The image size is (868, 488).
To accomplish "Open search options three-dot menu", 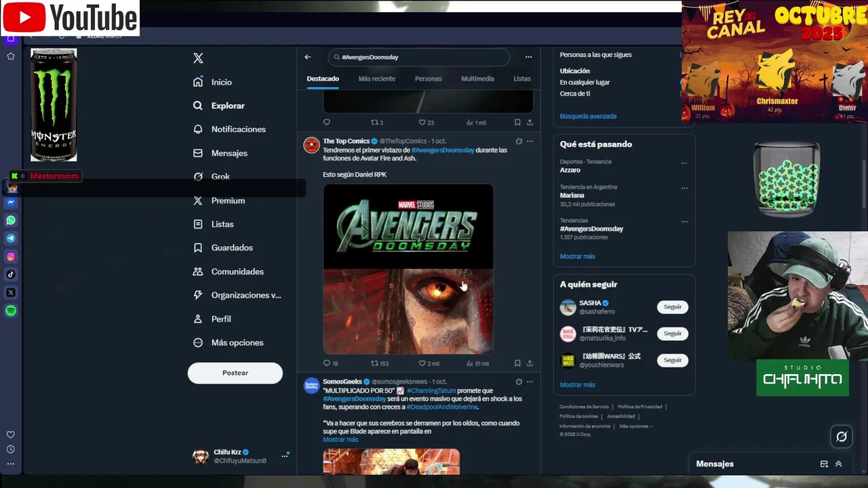I will pyautogui.click(x=528, y=57).
